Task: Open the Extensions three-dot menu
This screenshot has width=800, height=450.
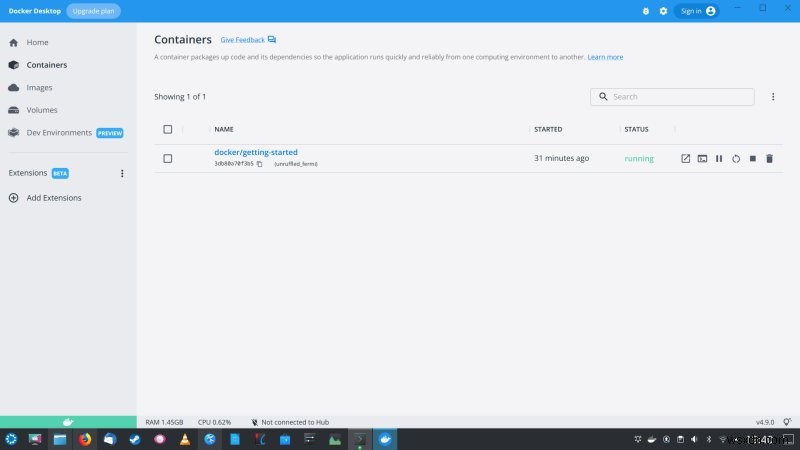Action: 122,173
